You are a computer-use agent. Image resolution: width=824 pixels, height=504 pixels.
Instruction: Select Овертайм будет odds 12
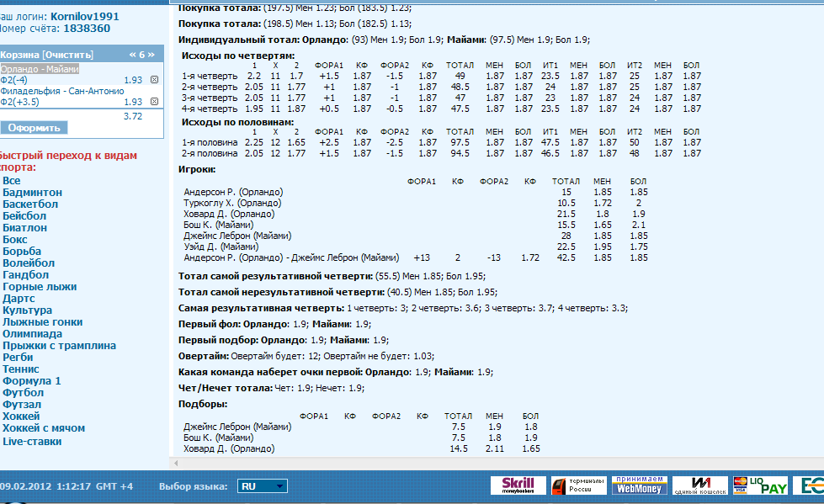[x=313, y=356]
